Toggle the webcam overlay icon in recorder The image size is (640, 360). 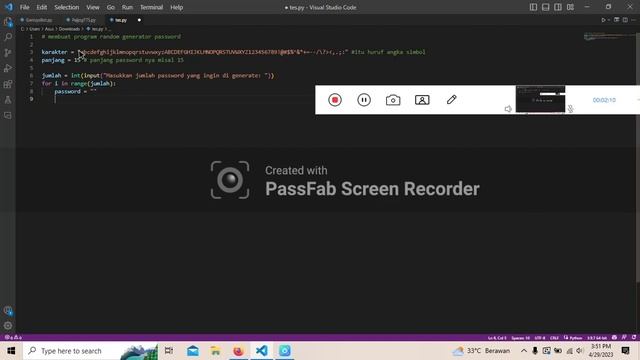pos(422,100)
